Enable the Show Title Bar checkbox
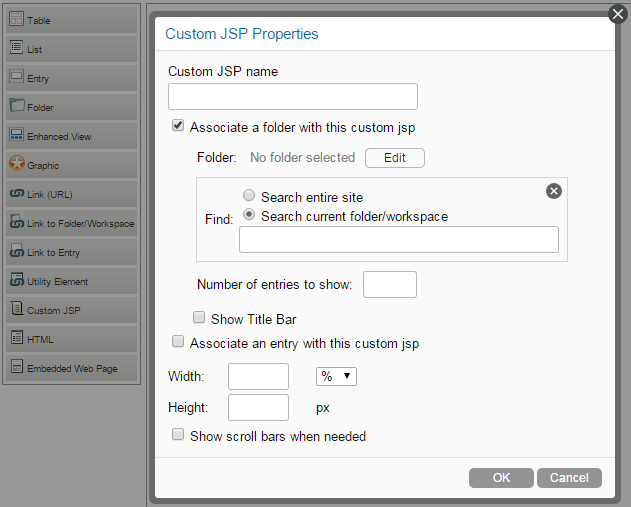This screenshot has width=631, height=507. pyautogui.click(x=199, y=318)
